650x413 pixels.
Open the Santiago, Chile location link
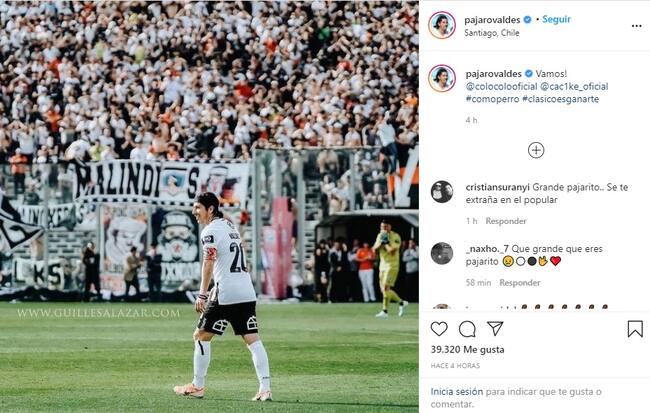pos(492,33)
